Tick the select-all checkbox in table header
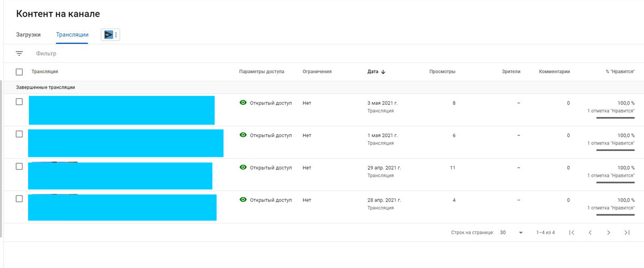This screenshot has height=268, width=644. [19, 72]
